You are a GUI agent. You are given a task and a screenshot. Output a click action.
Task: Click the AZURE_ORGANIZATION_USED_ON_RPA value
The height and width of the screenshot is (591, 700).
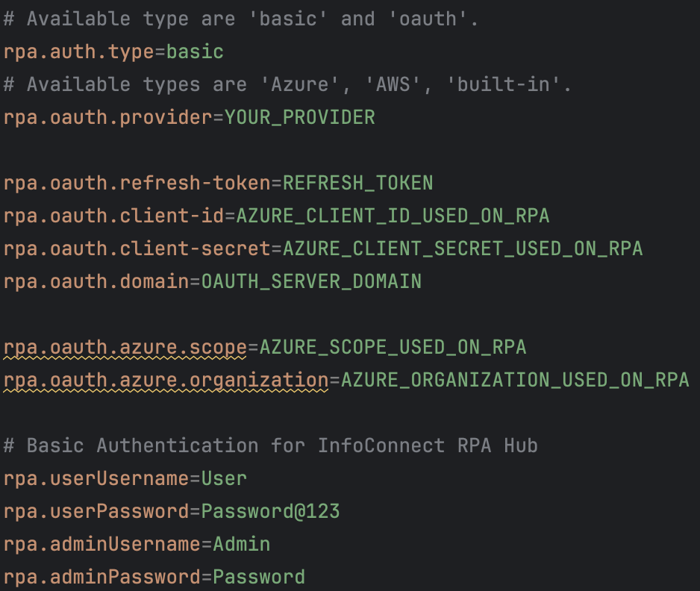click(x=515, y=381)
